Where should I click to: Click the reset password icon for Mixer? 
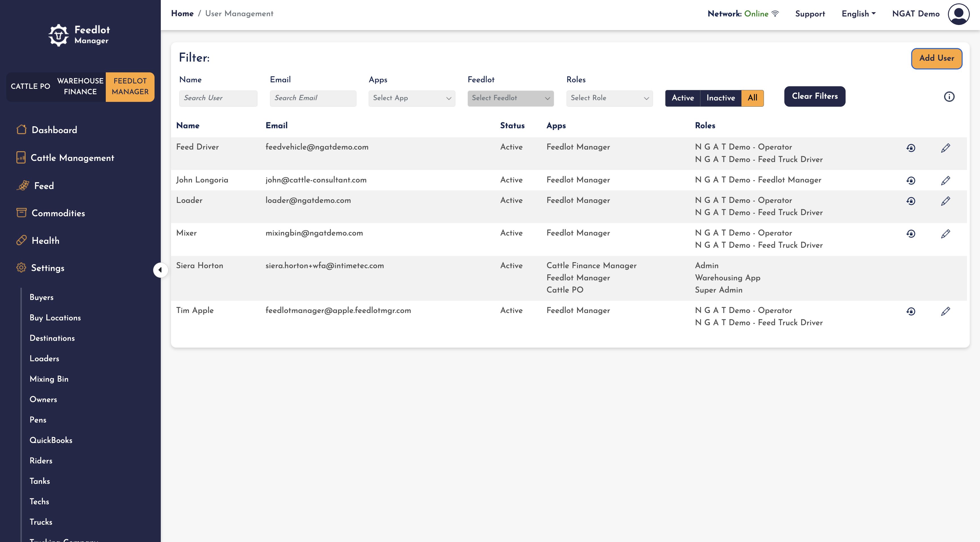click(x=910, y=233)
